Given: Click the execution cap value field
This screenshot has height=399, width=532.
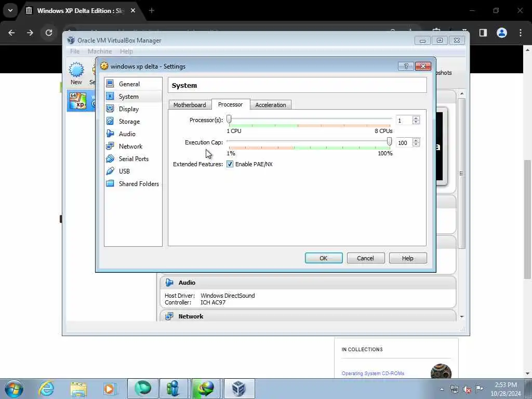Looking at the screenshot, I should tap(404, 143).
